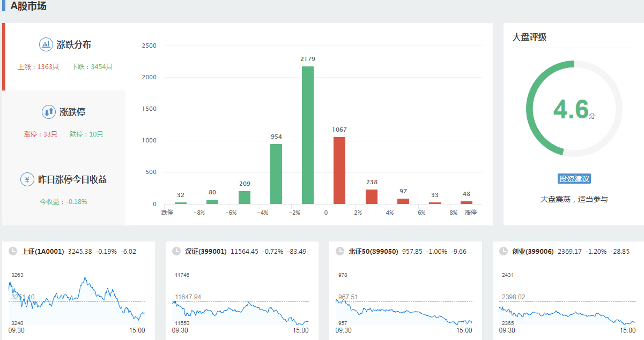The image size is (644, 340).
Task: Open the 深证(399001) index link
Action: 206,251
